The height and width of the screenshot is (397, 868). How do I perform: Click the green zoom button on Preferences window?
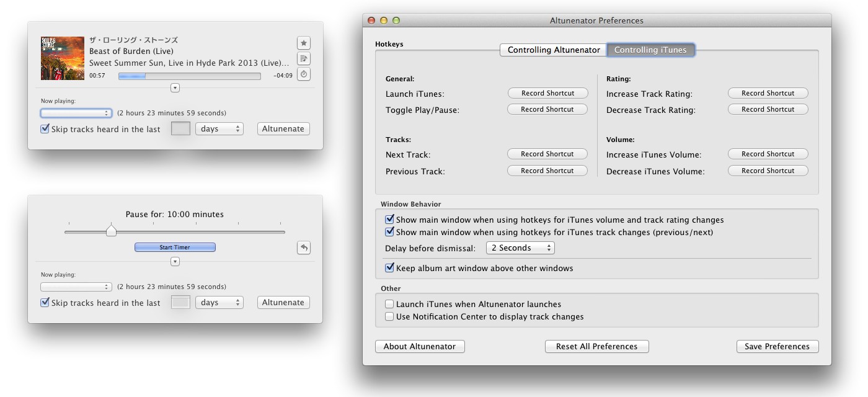(396, 20)
